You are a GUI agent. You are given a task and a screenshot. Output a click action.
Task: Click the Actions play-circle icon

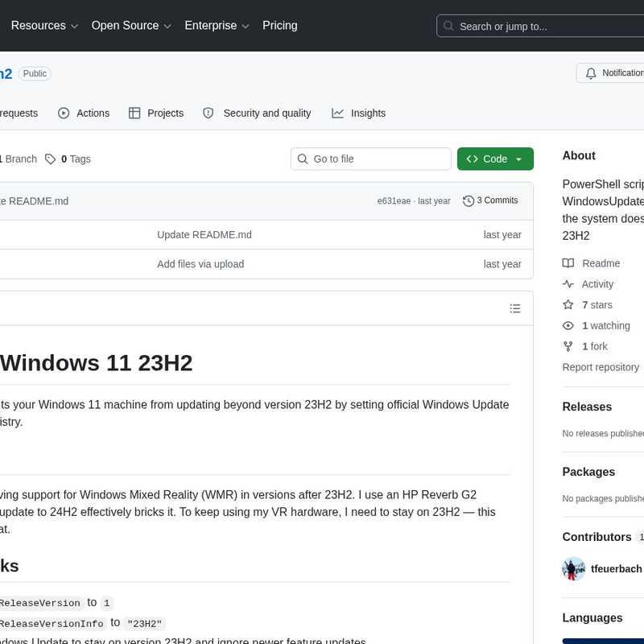[x=64, y=113]
